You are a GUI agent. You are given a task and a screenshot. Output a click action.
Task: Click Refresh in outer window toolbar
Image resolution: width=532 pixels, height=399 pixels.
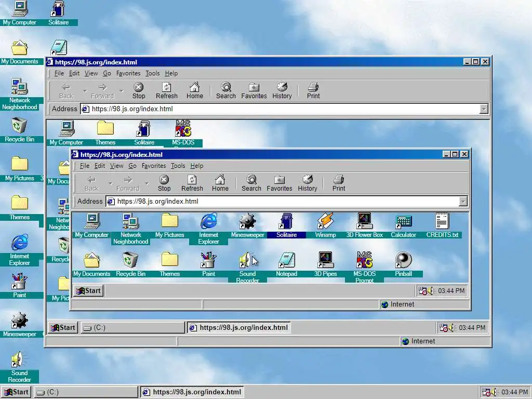167,91
